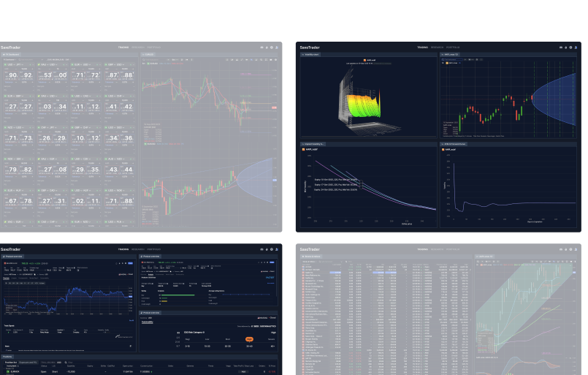The height and width of the screenshot is (375, 588).
Task: Click TRADING tab in FX dashboard screenshot
Action: coord(123,48)
